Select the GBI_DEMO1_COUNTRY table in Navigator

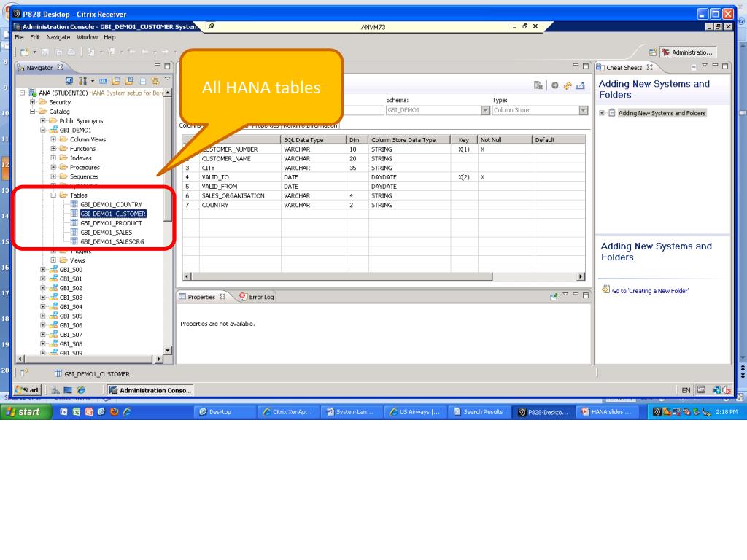click(111, 204)
